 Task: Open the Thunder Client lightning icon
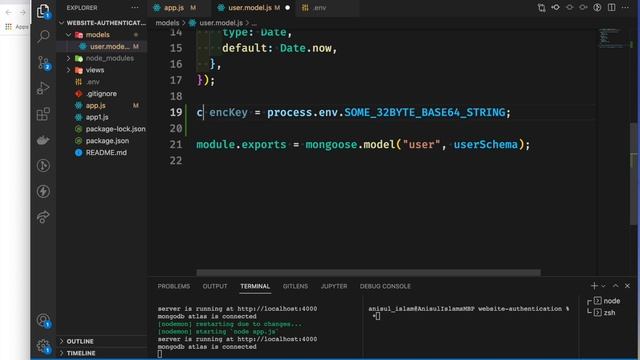coord(43,191)
